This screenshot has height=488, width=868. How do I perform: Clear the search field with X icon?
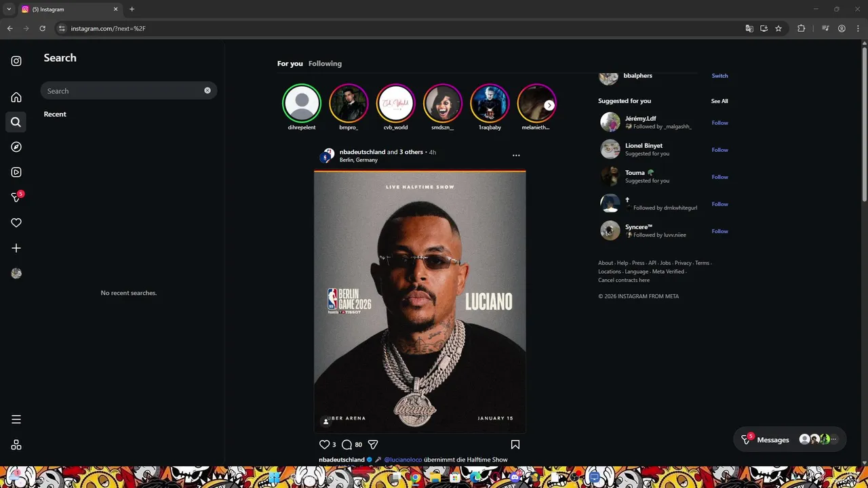208,90
